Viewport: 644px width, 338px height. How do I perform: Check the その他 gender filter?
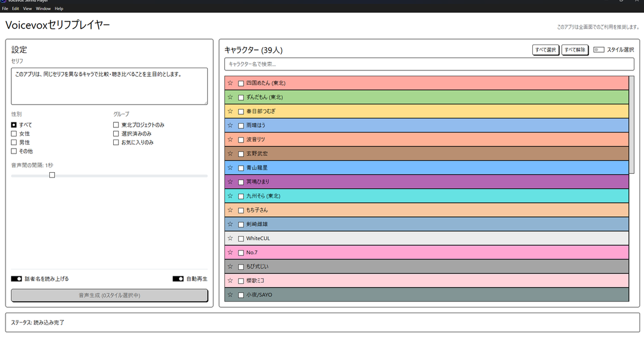tap(14, 151)
